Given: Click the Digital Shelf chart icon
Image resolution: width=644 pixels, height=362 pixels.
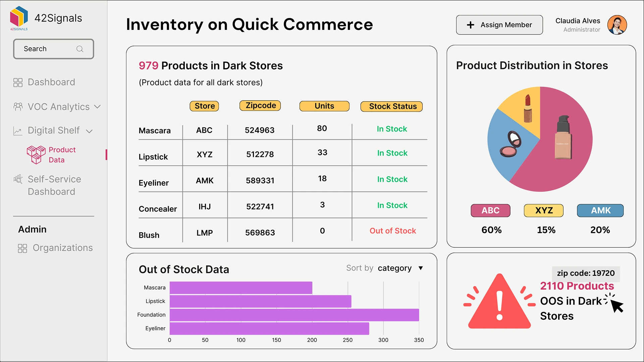Looking at the screenshot, I should coord(18,131).
